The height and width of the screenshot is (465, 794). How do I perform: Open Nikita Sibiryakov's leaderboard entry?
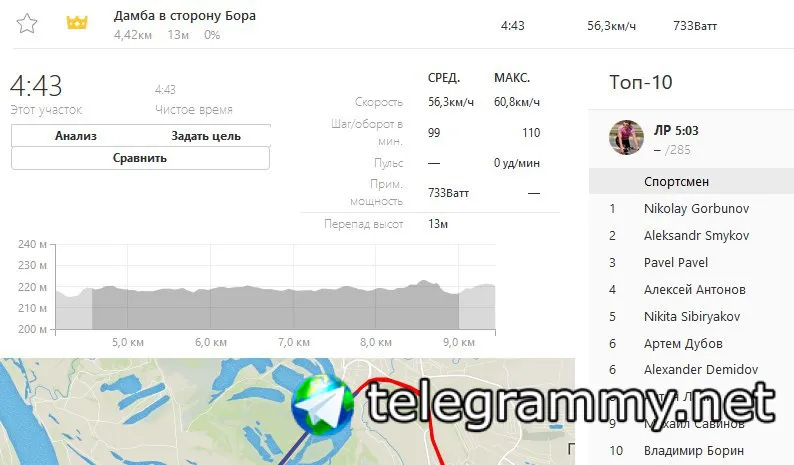click(x=692, y=317)
